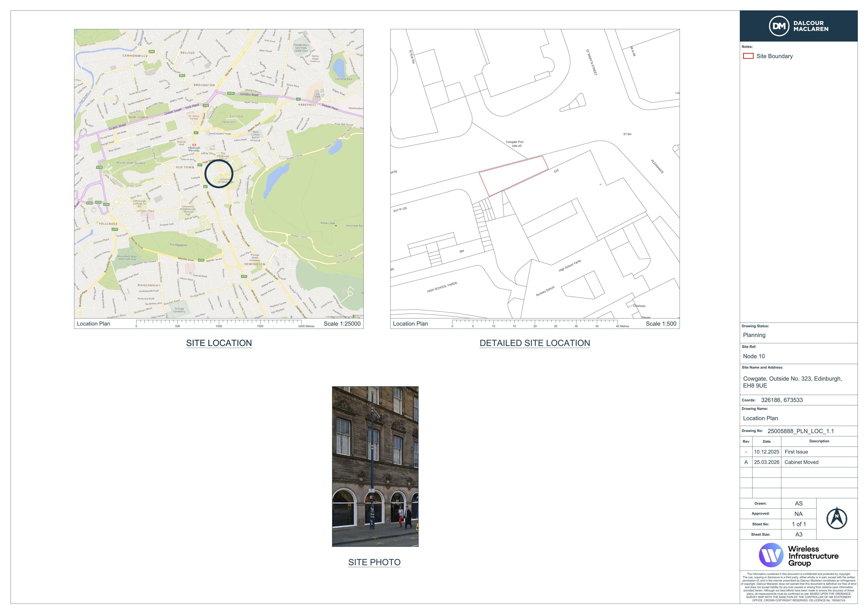Click the 'Scale 1:500' label
The height and width of the screenshot is (614, 868).
coord(661,324)
